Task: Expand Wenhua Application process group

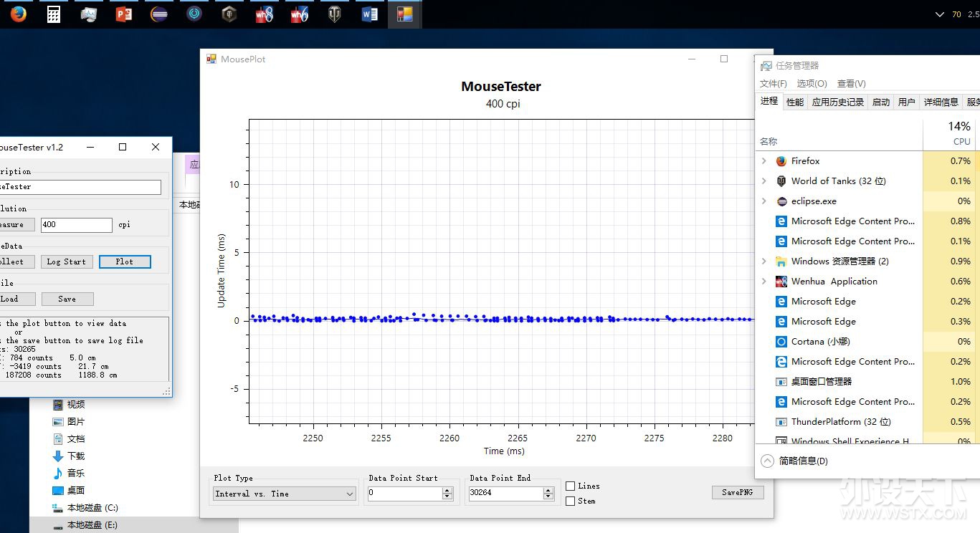Action: coord(764,282)
